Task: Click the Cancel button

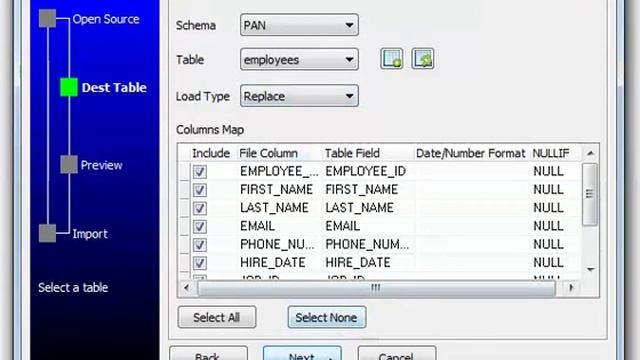Action: 397,353
